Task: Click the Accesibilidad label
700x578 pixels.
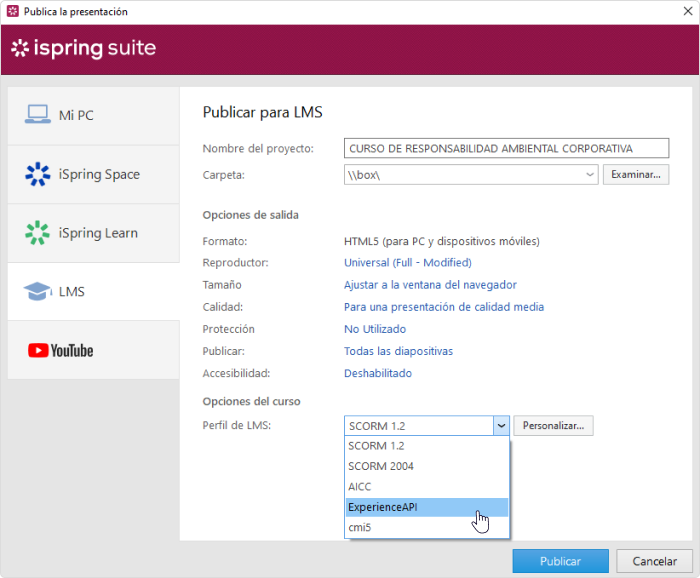Action: tap(236, 373)
